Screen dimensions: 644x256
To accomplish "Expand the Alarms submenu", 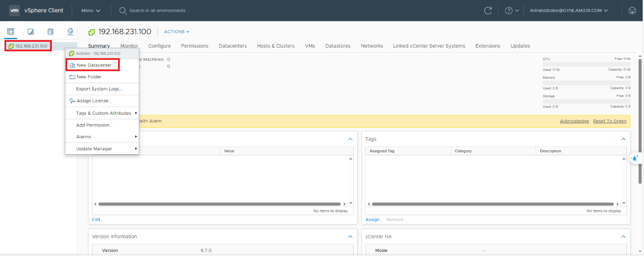I will (102, 137).
